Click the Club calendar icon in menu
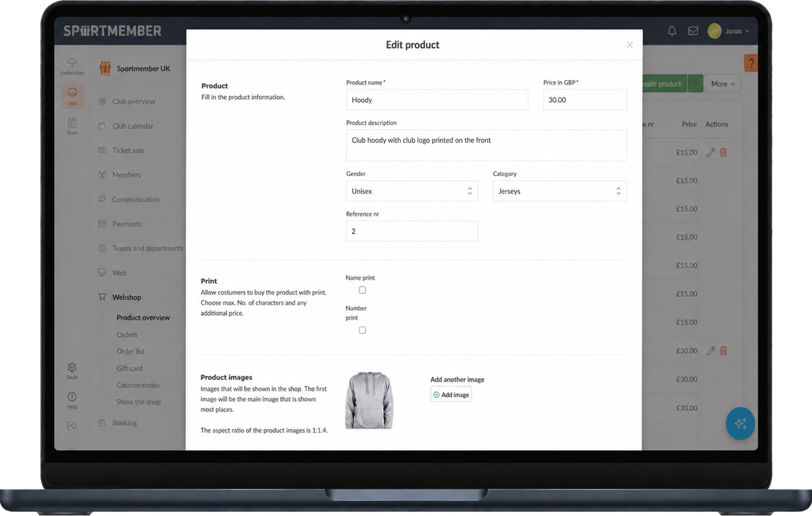The width and height of the screenshot is (812, 516). (x=102, y=126)
